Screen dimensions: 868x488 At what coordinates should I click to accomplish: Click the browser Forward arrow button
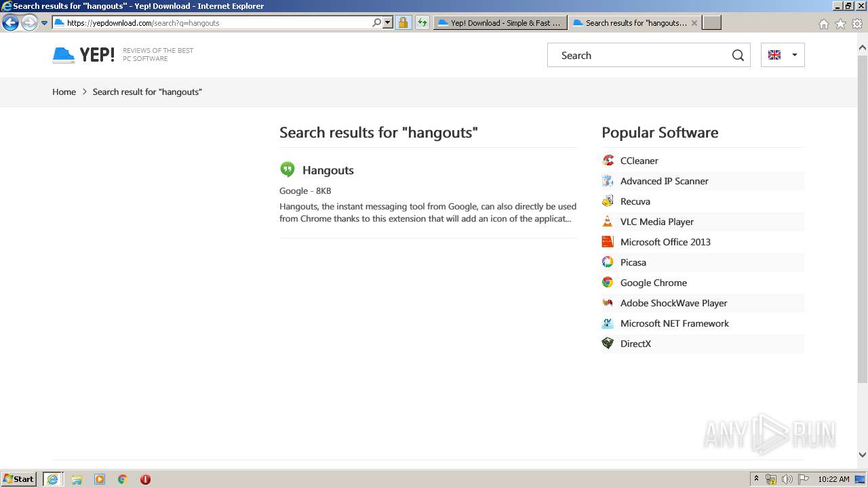(28, 23)
